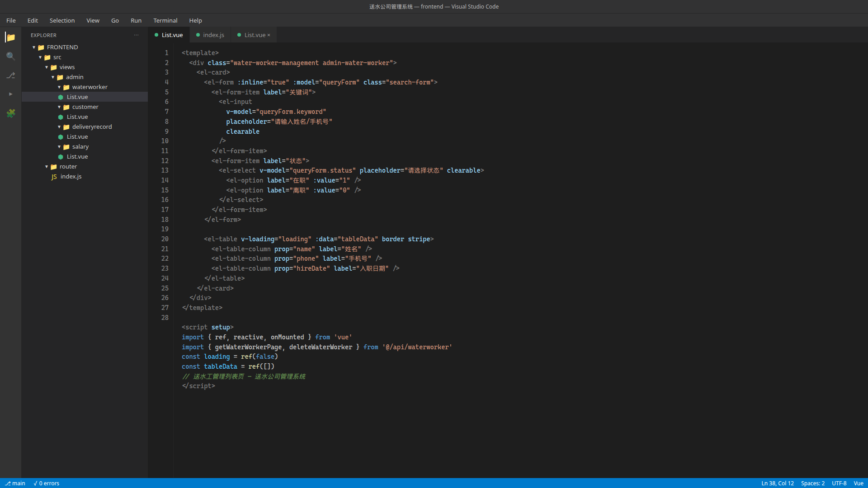Click the "stripe" attribute of el-table

click(x=419, y=239)
